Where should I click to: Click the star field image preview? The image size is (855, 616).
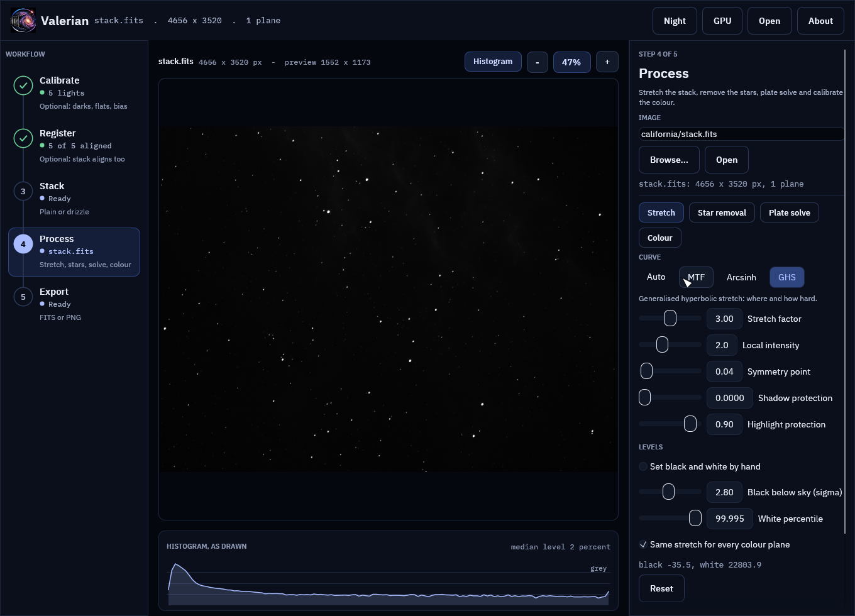[389, 299]
